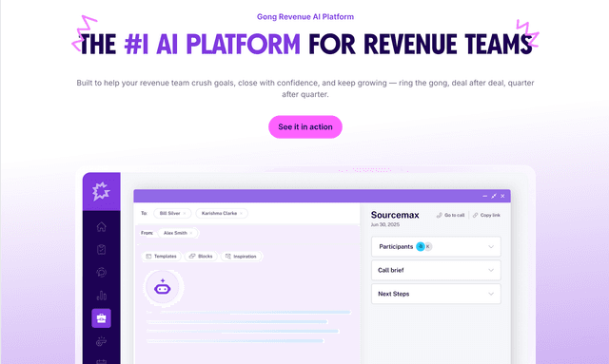The height and width of the screenshot is (364, 609).
Task: Open the Templates option
Action: (x=161, y=257)
